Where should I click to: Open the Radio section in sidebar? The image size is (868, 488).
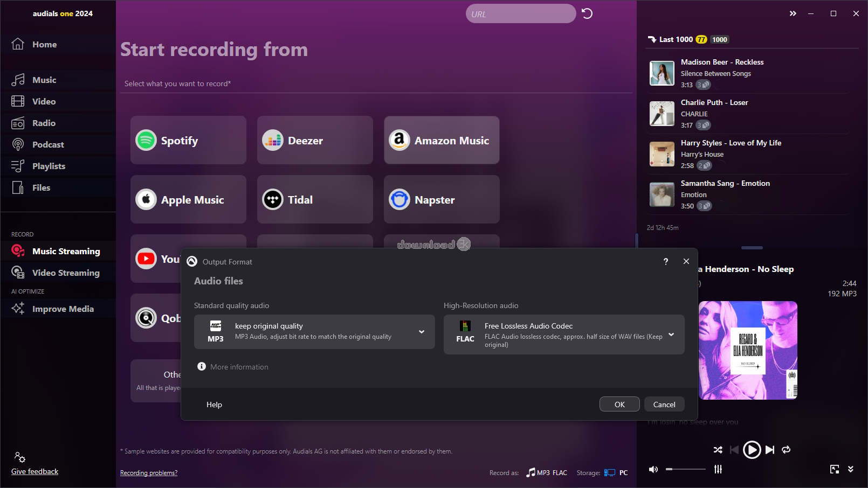(x=44, y=123)
